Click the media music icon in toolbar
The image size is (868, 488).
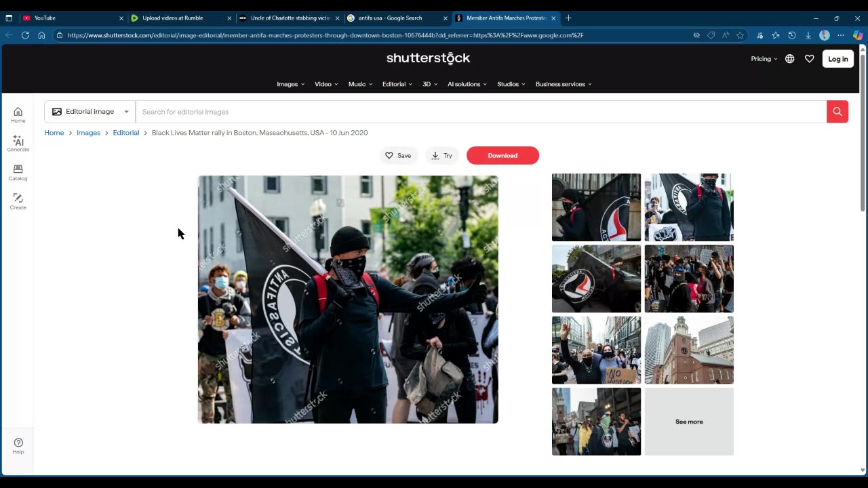point(759,35)
